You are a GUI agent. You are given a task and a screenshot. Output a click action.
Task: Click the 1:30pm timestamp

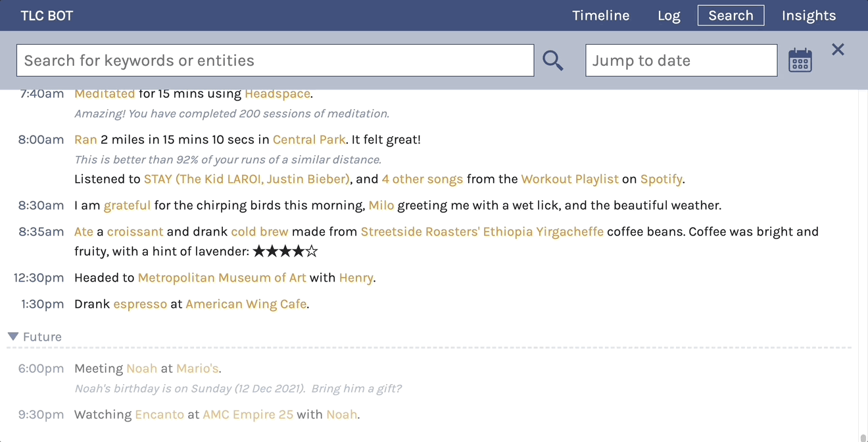tap(42, 304)
